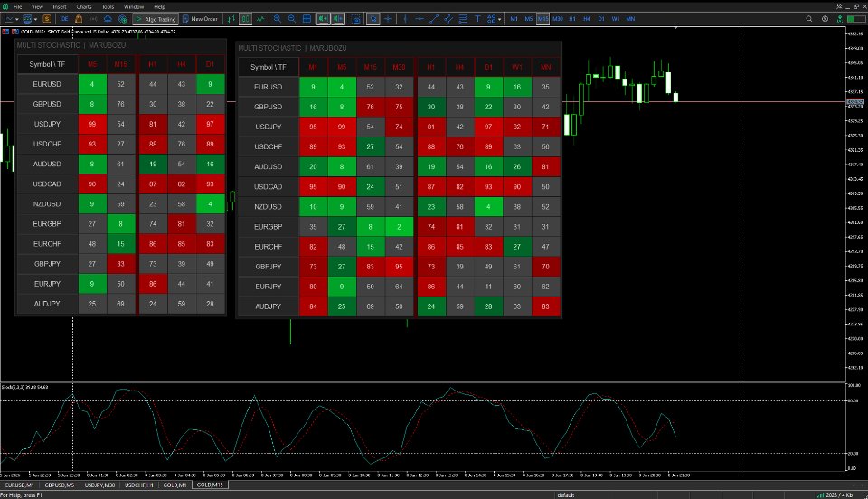Viewport: 868px width, 499px height.
Task: Switch chart to bar chart type
Action: point(231,19)
